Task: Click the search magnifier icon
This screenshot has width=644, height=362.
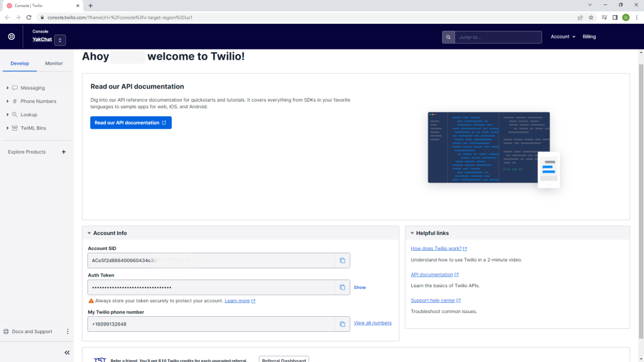Action: 448,37
